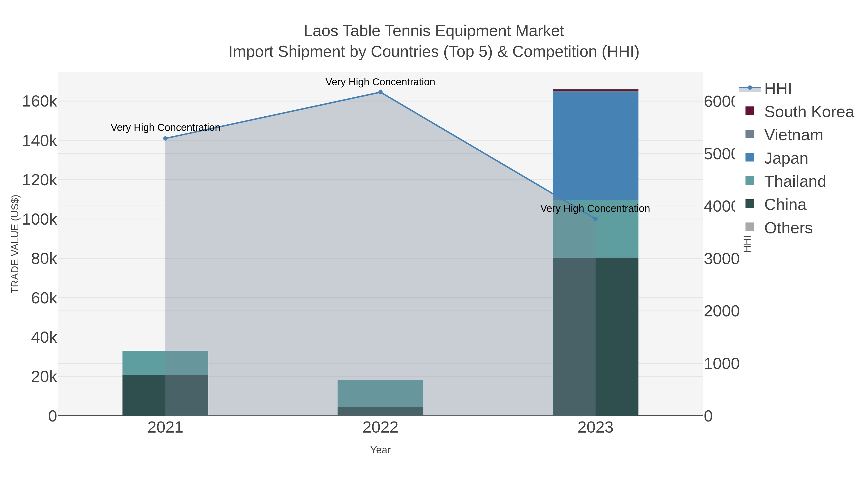Click the Vietnam gray-blue legend swatch
868x488 pixels.
(x=750, y=134)
